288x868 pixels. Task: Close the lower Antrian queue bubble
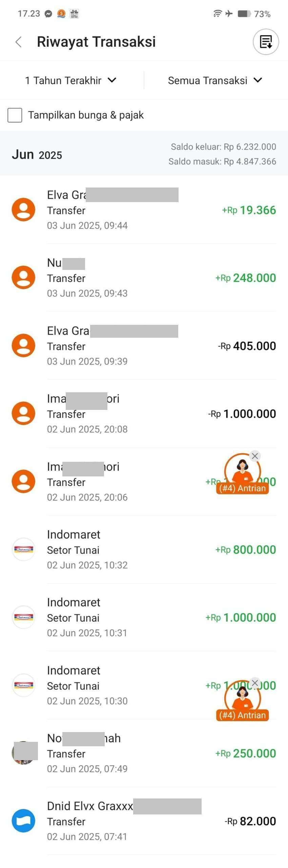pyautogui.click(x=255, y=683)
